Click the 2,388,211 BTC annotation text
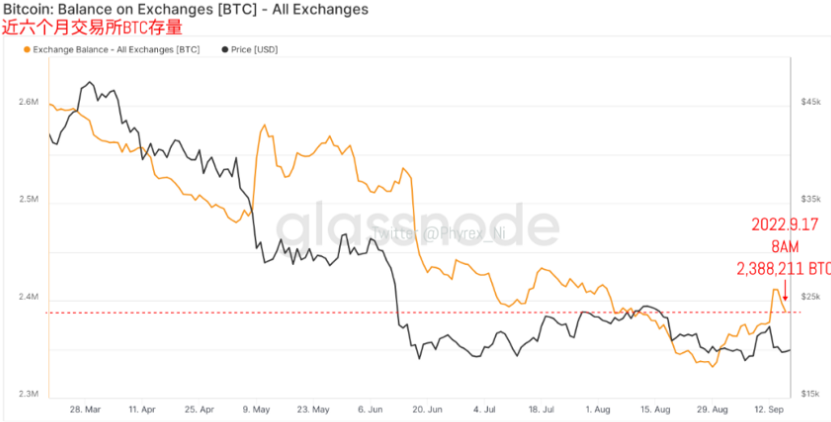The height and width of the screenshot is (422, 831). pyautogui.click(x=783, y=270)
